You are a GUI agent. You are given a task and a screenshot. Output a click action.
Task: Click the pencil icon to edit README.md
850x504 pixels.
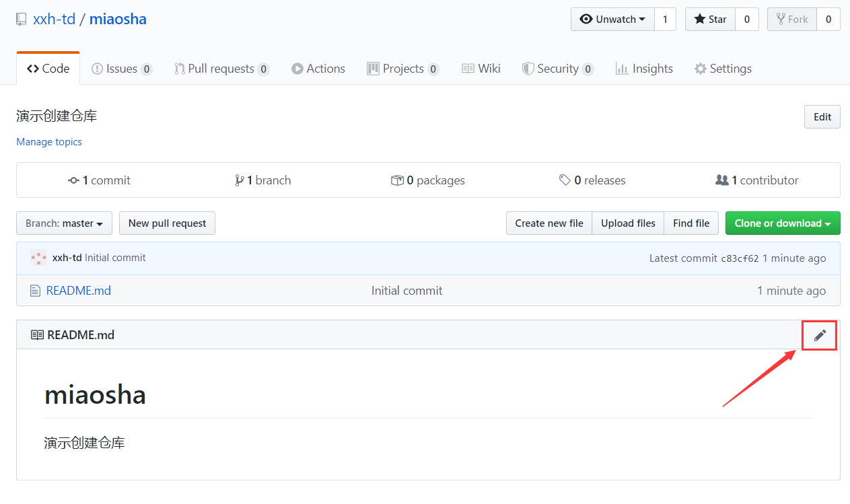(x=820, y=335)
